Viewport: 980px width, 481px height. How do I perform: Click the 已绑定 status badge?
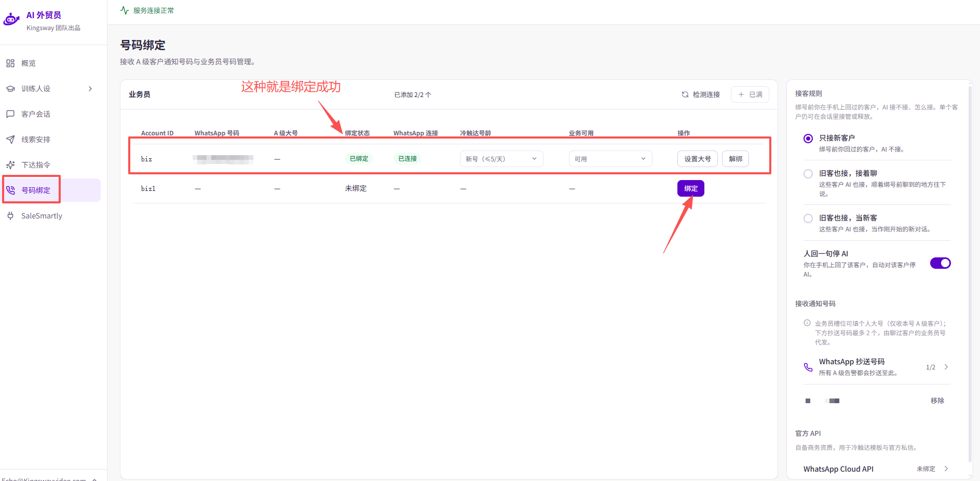point(359,159)
